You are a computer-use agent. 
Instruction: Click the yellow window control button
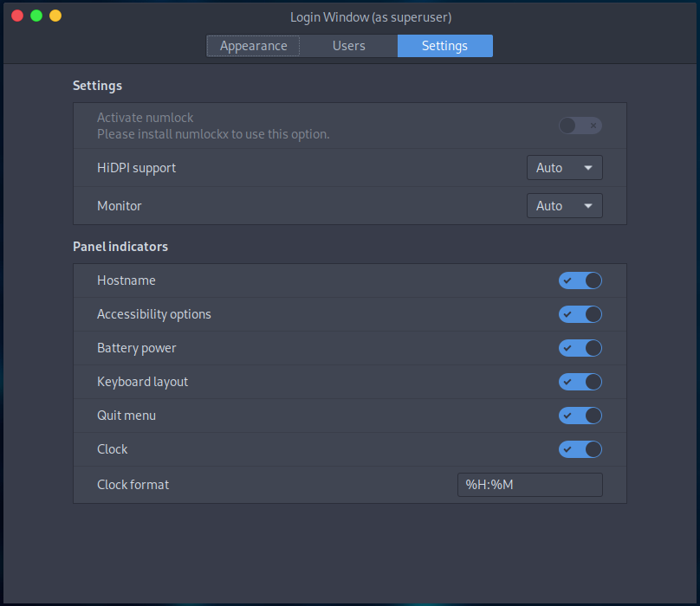[55, 16]
